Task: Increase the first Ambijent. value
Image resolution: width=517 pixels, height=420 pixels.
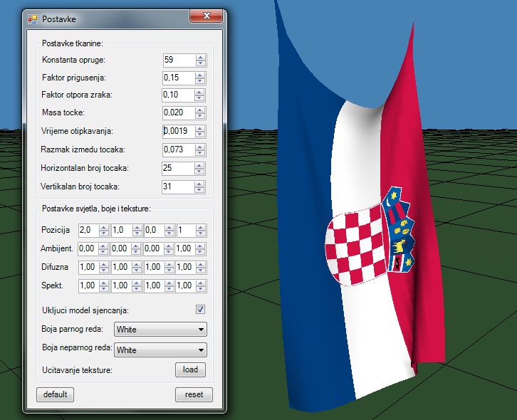Action: pos(103,246)
